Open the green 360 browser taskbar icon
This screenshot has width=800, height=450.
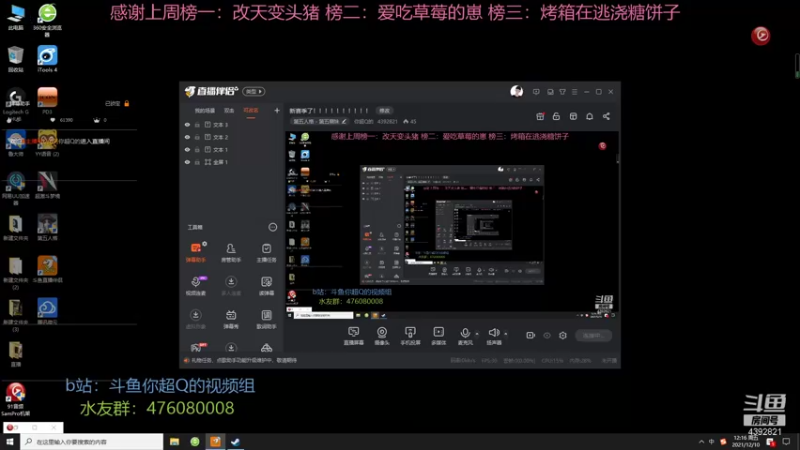[x=195, y=442]
